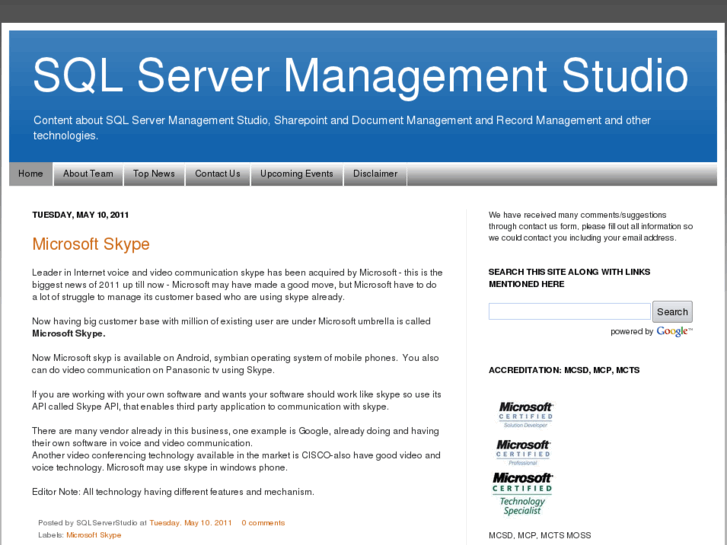Click the Microsoft Certified Technology Specialist logo

[x=523, y=494]
